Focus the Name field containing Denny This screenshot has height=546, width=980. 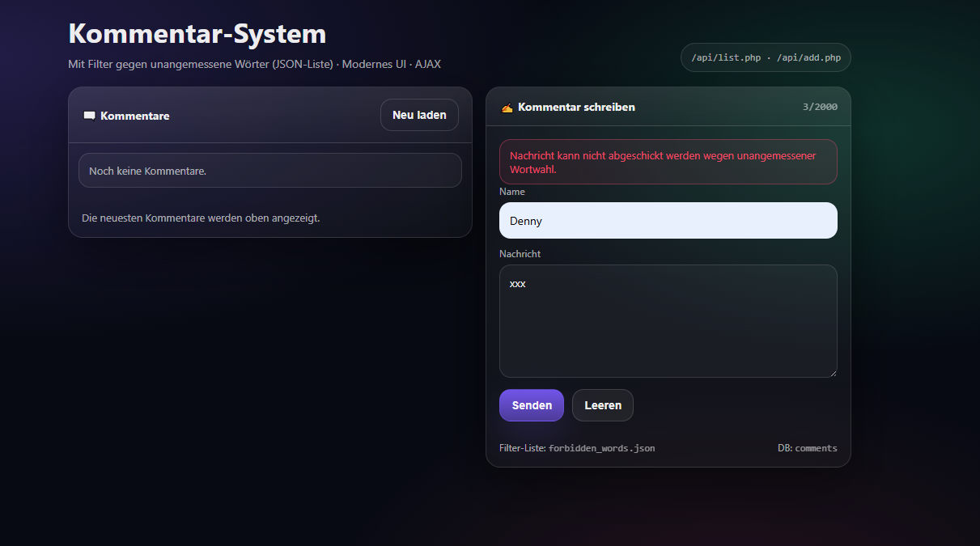point(668,221)
